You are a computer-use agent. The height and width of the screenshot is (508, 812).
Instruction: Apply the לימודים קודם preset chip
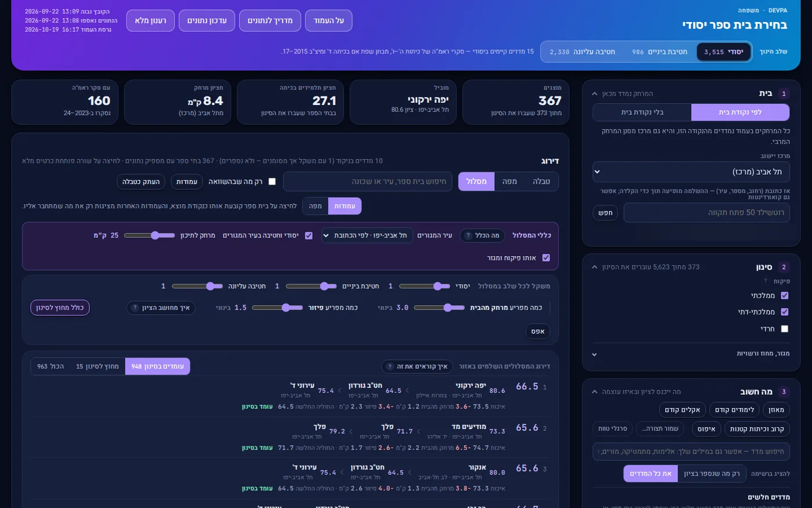point(734,410)
